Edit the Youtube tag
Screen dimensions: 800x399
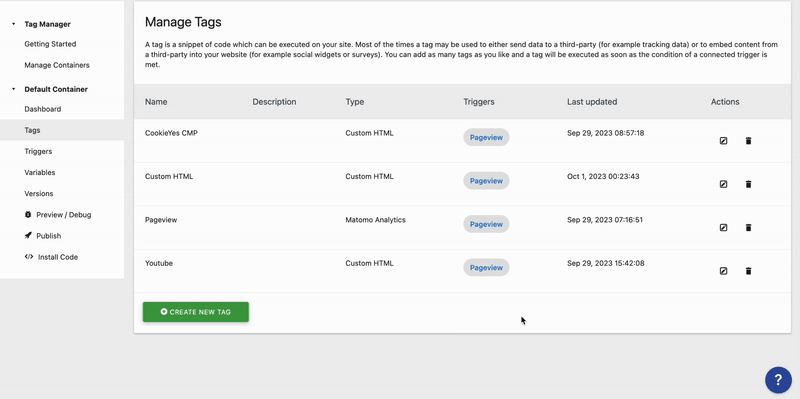[723, 271]
